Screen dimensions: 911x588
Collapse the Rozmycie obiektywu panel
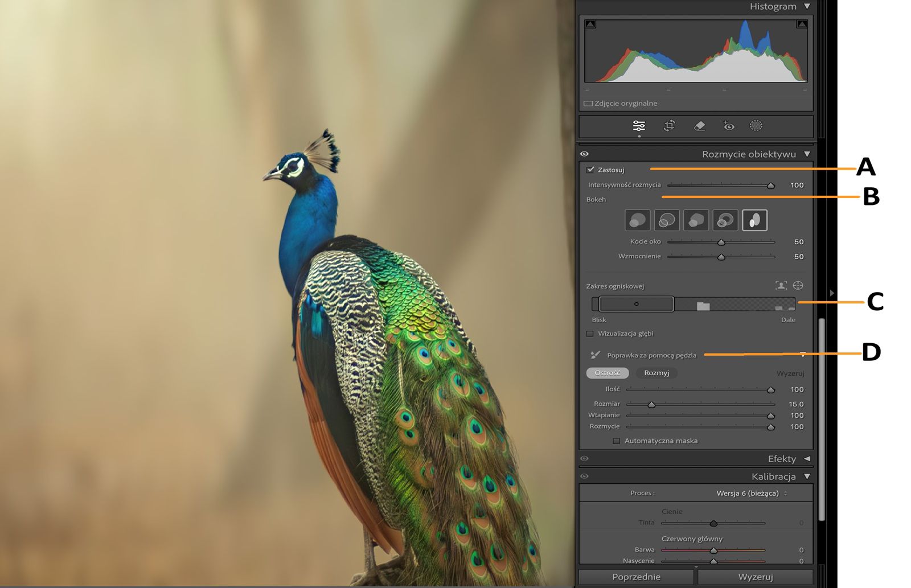coord(807,154)
